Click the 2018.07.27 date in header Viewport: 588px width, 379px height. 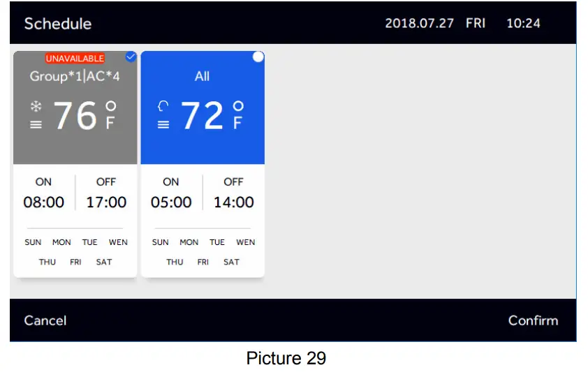(420, 23)
